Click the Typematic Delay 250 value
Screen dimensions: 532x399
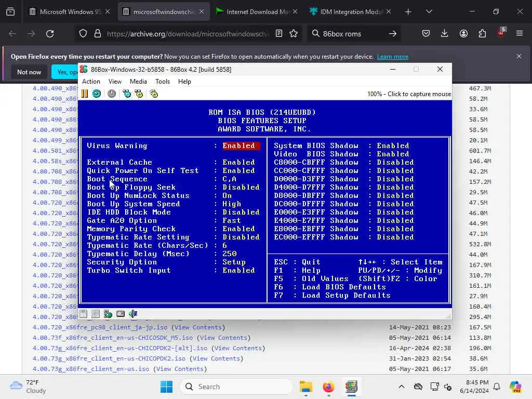pyautogui.click(x=229, y=254)
